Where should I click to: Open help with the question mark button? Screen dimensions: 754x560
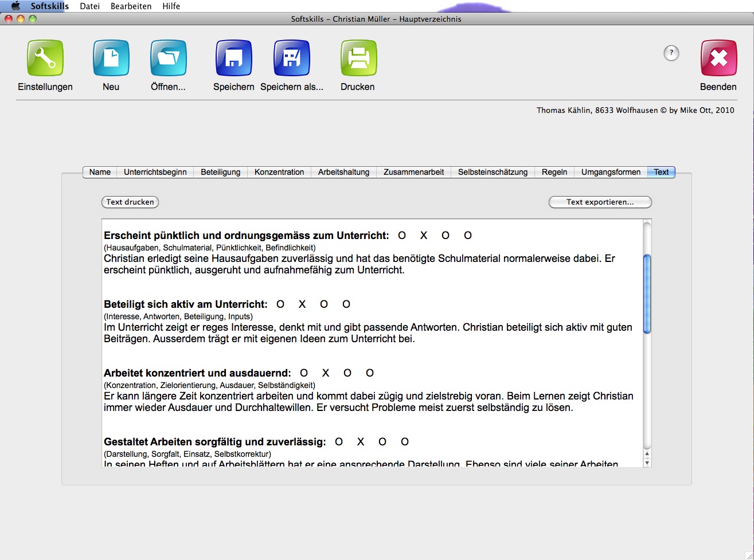pyautogui.click(x=671, y=53)
